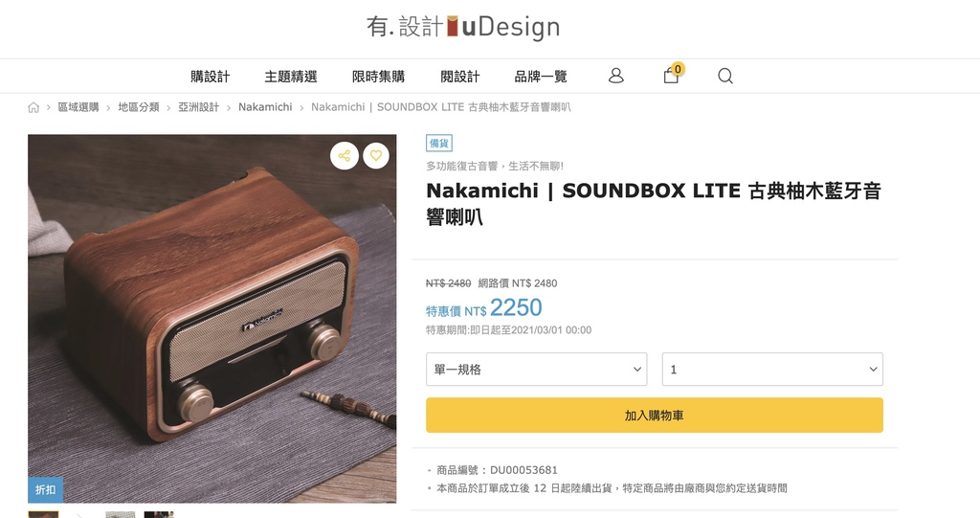
Task: Open 區域選購 breadcrumb link
Action: tap(78, 107)
